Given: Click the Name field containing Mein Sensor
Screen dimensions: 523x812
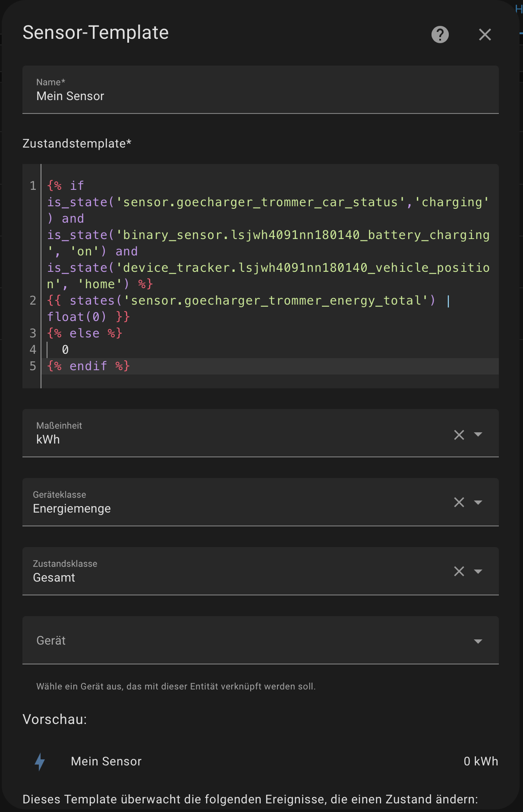Looking at the screenshot, I should [261, 90].
